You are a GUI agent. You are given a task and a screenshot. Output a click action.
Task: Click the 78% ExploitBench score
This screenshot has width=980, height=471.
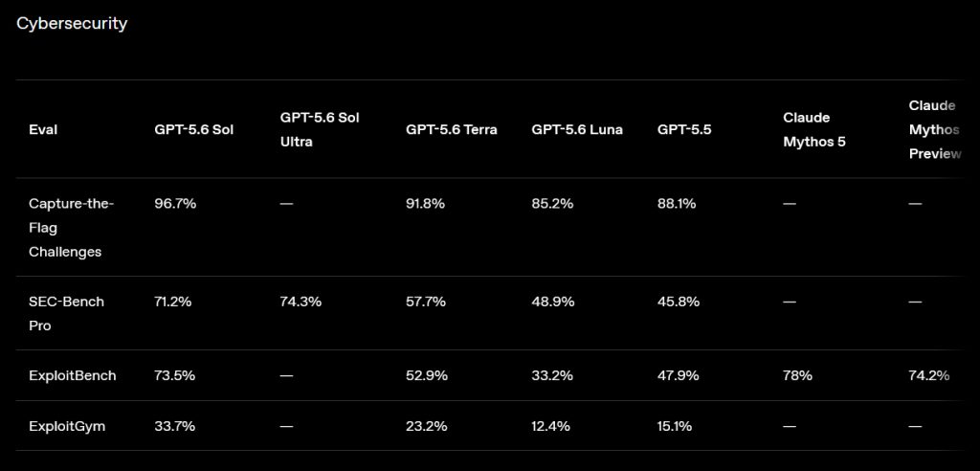(x=797, y=375)
